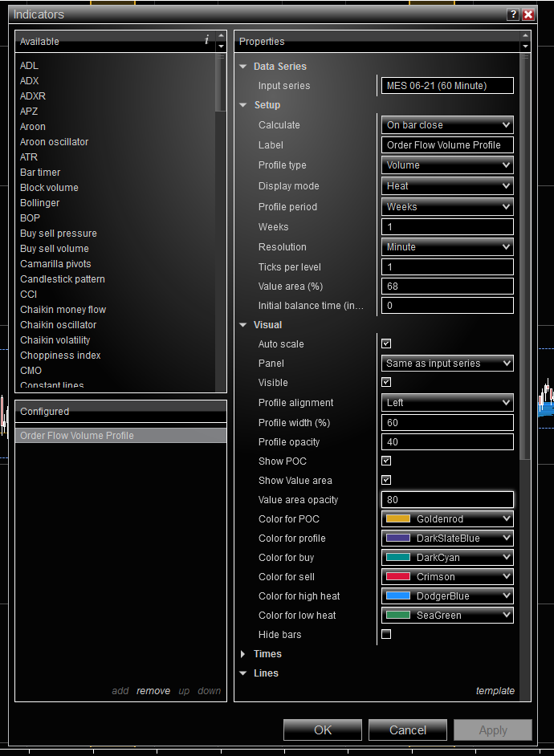Collapse the Visual section
Image resolution: width=554 pixels, height=756 pixels.
[243, 325]
